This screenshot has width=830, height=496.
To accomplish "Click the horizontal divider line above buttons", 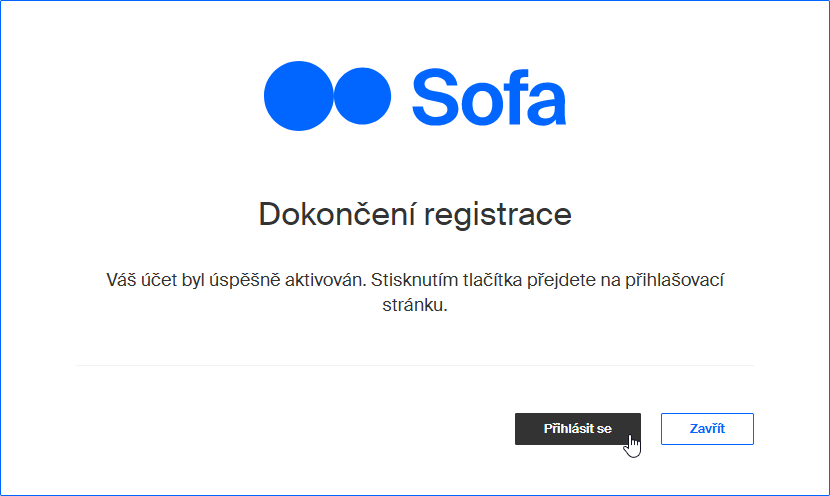I will (415, 365).
